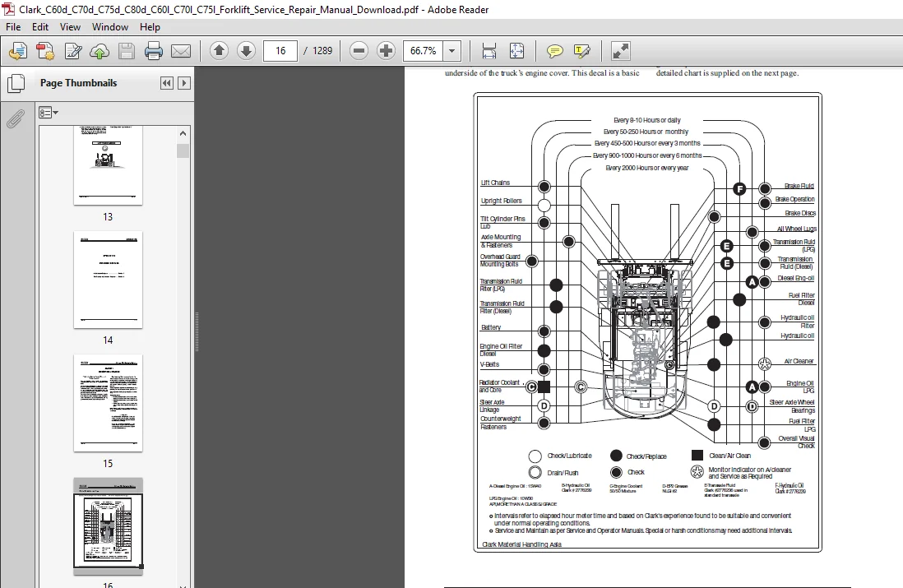903x588 pixels.
Task: Add a sticky note comment
Action: (x=554, y=51)
